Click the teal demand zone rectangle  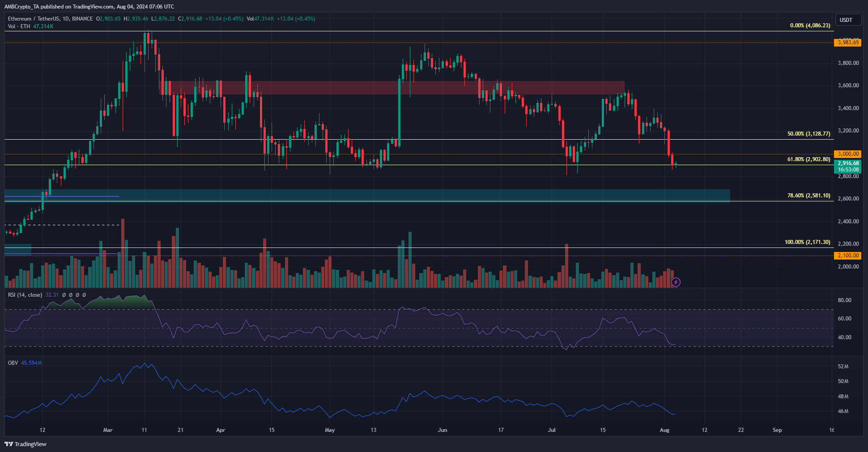(367, 196)
